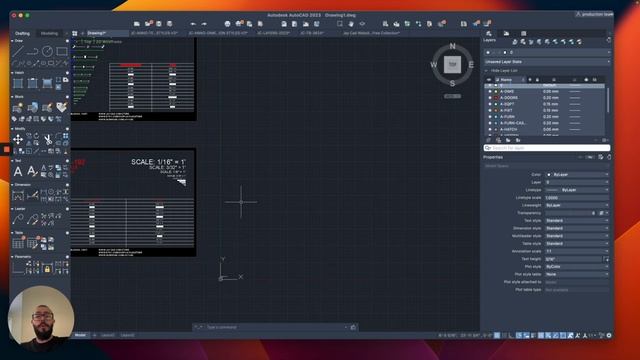Collapse Hide Layer List disclosure
The height and width of the screenshot is (360, 640).
point(487,71)
